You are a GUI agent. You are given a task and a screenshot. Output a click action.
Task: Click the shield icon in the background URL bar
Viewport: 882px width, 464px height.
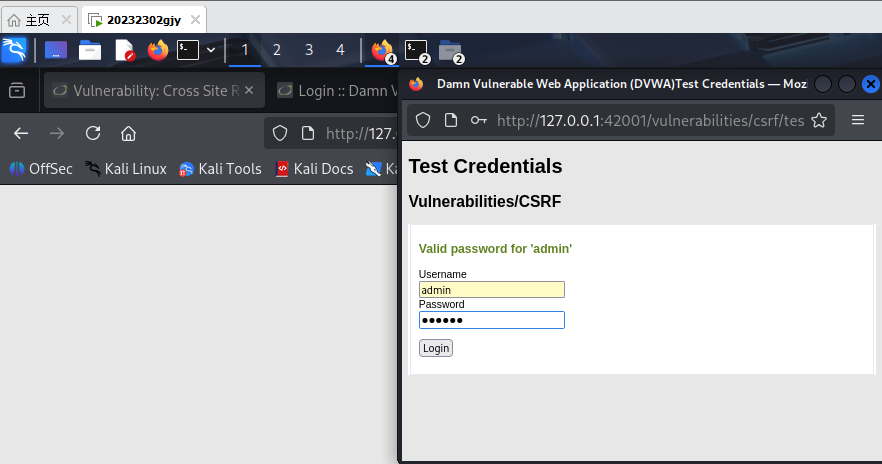[280, 134]
